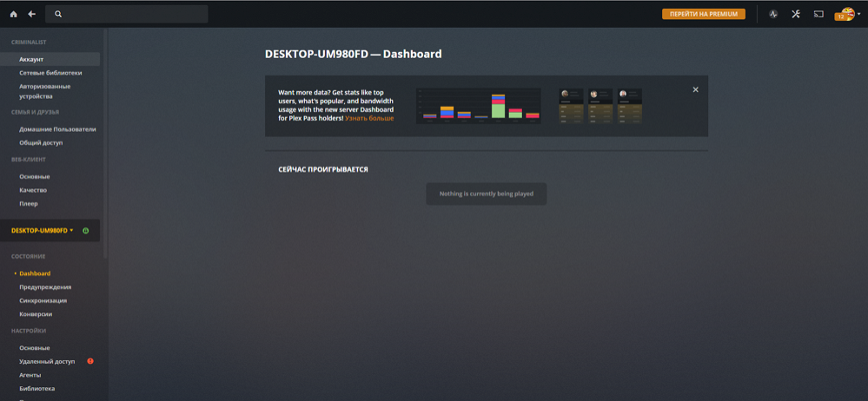Open Синхронизация page
868x401 pixels.
[x=43, y=300]
